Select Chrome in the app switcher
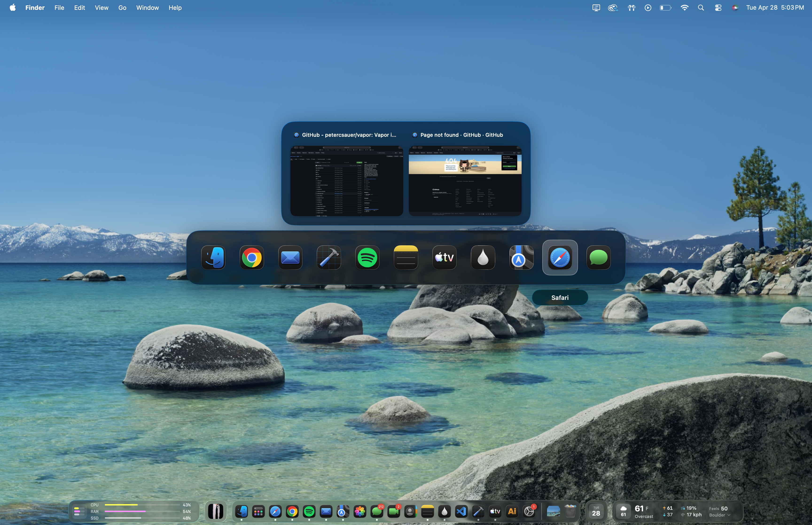 pos(252,258)
